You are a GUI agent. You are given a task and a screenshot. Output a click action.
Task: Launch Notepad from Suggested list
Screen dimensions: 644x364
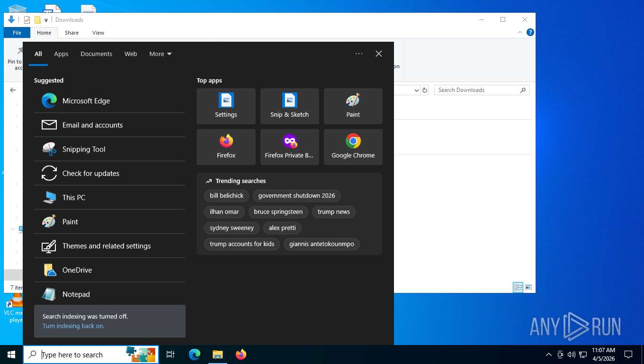click(109, 294)
